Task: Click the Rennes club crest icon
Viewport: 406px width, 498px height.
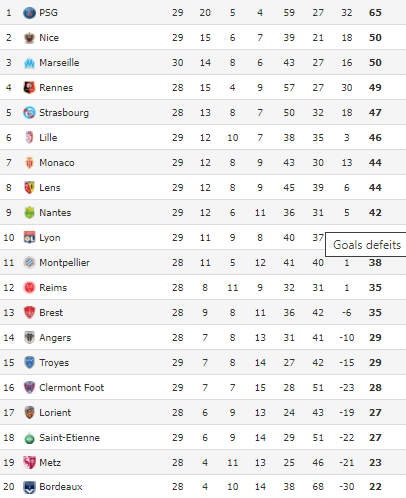Action: point(29,88)
